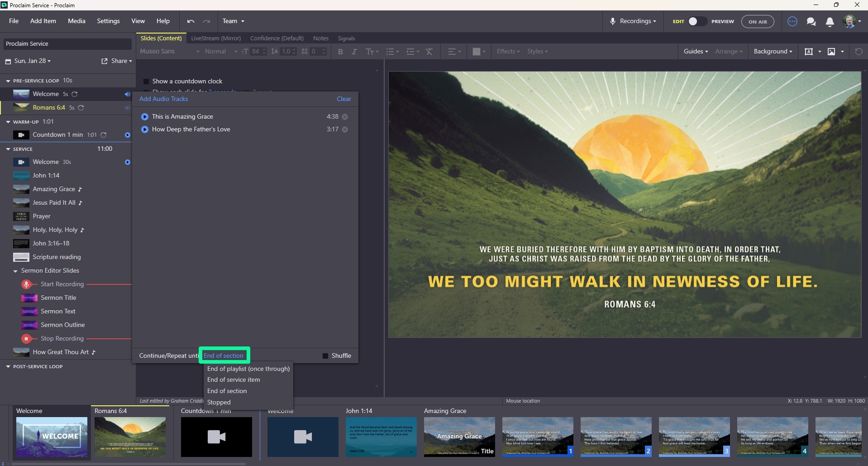This screenshot has height=466, width=868.
Task: Choose End of service item option
Action: [x=234, y=380]
